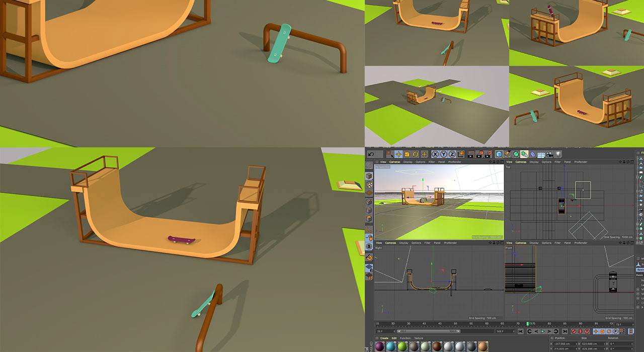Switch to Model mode cube icon
Screen dimensions: 644x352
coord(369,176)
